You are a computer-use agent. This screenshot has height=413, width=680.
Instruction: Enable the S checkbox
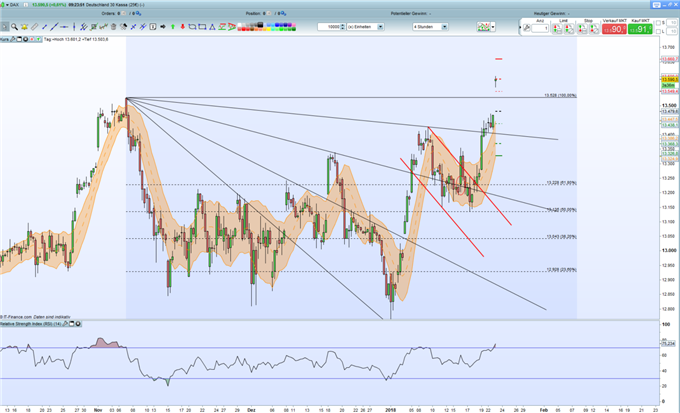[x=658, y=23]
